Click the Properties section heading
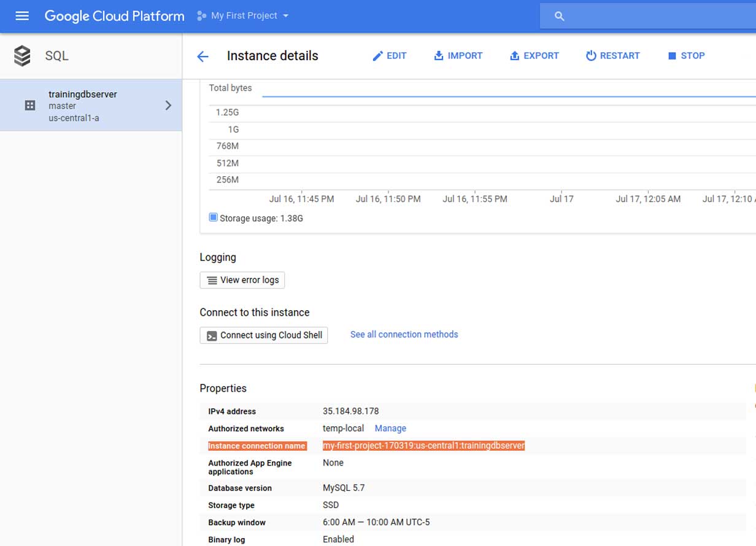Screen dimensions: 756x546 coord(223,389)
